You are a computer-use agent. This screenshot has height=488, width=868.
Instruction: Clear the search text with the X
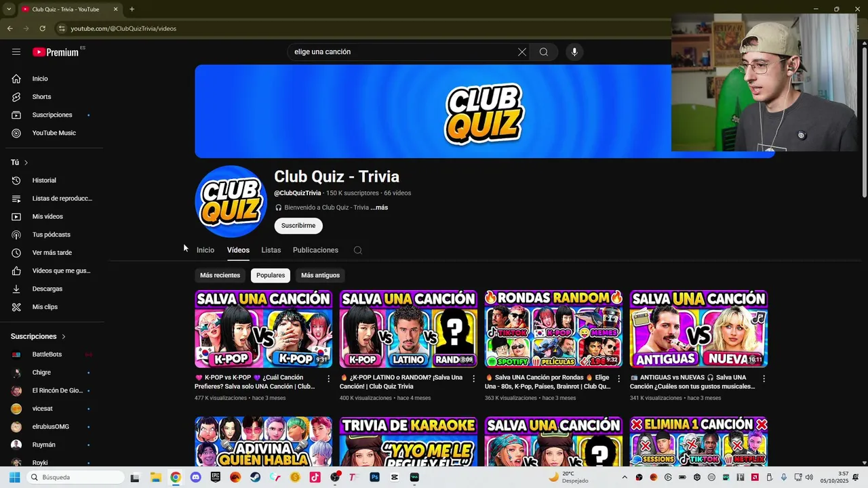point(522,52)
